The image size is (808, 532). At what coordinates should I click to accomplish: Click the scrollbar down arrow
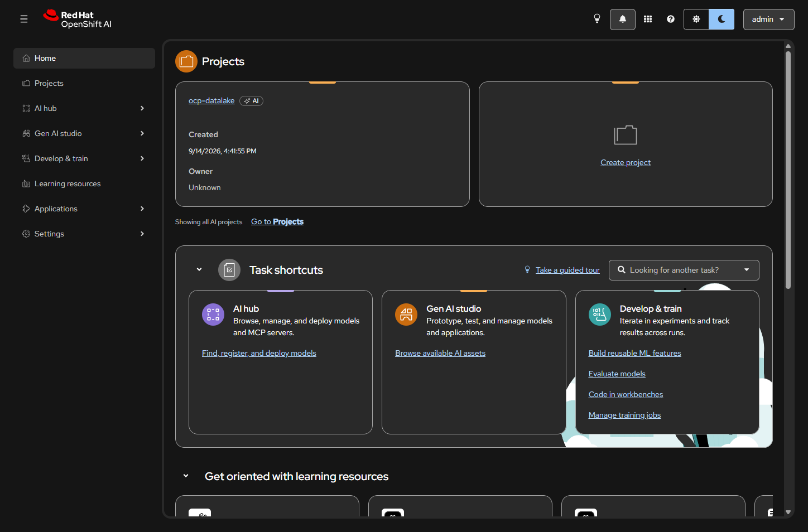(x=788, y=512)
